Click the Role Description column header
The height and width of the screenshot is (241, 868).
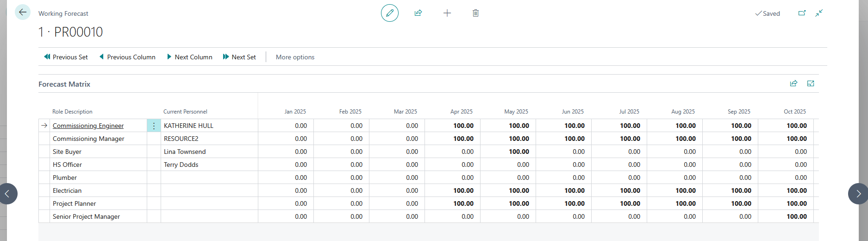pos(72,112)
